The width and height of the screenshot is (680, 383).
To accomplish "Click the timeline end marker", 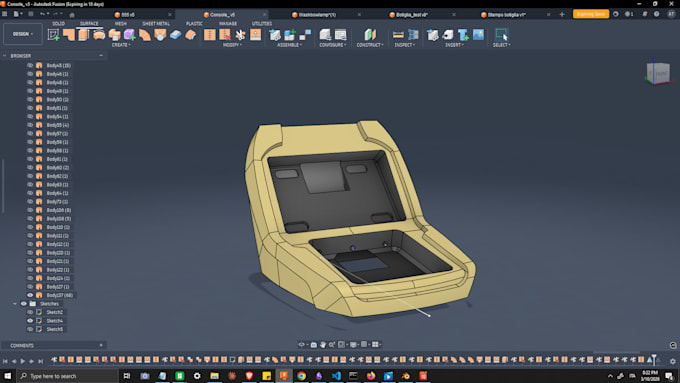I will click(654, 359).
